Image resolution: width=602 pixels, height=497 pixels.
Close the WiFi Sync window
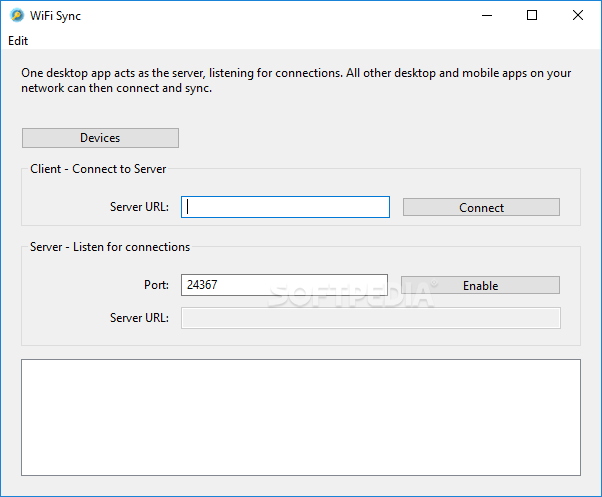pos(577,15)
